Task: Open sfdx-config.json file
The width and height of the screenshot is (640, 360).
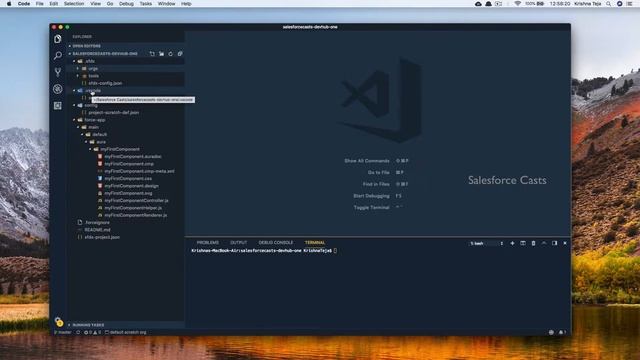Action: (x=105, y=83)
